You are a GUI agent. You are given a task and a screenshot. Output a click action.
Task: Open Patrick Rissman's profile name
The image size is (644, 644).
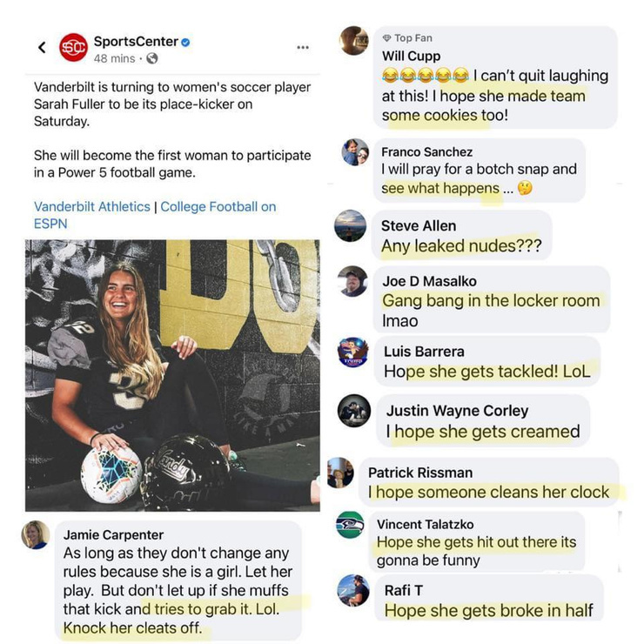(x=420, y=473)
